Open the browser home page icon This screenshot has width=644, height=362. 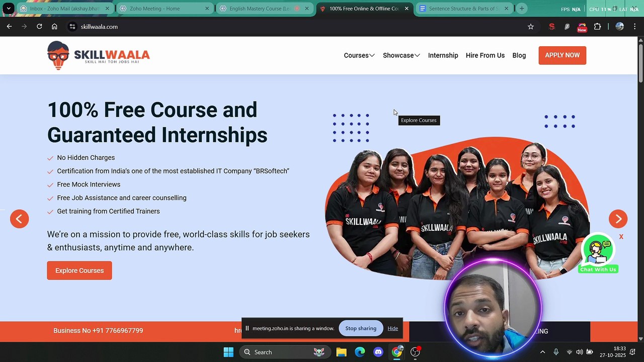click(x=54, y=27)
